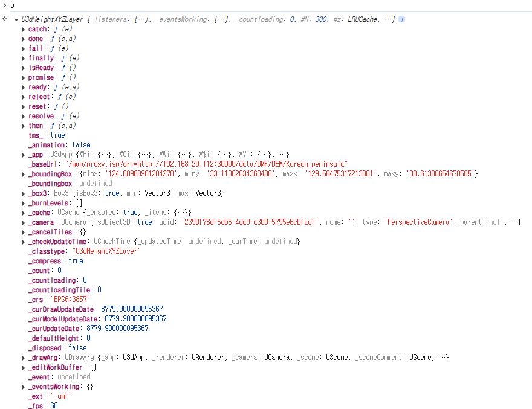Expand the _drawArg UDrawArg object
Screen dimensions: 532x409
pos(24,358)
